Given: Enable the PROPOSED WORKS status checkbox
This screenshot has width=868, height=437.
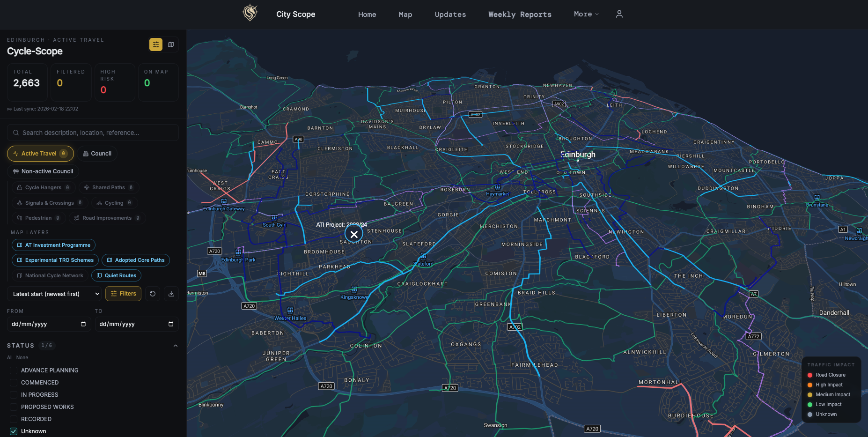Looking at the screenshot, I should pyautogui.click(x=14, y=407).
